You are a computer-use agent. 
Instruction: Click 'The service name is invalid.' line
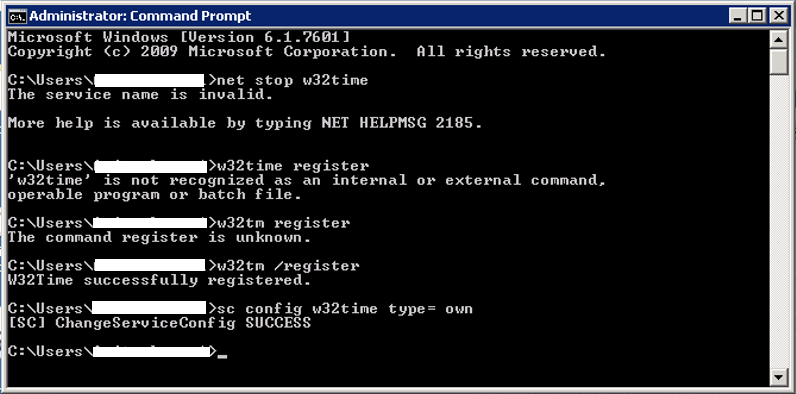point(141,94)
